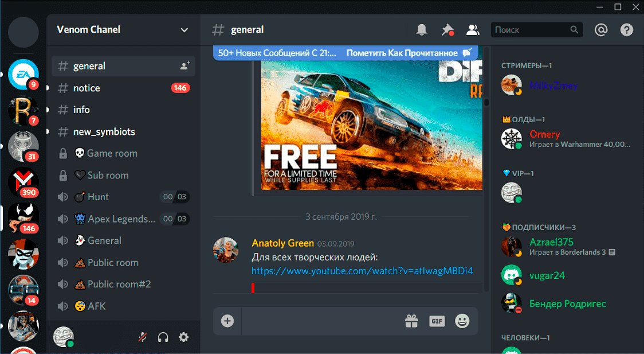The image size is (644, 354).
Task: Create invite for general channel
Action: click(184, 66)
